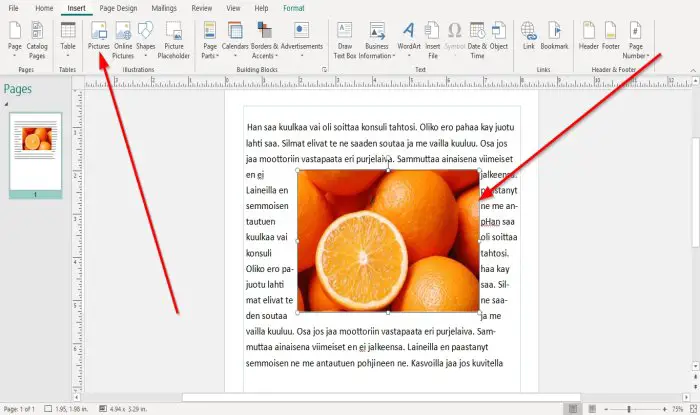Click the vertical scrollbar up arrow
The width and height of the screenshot is (700, 415).
point(696,81)
